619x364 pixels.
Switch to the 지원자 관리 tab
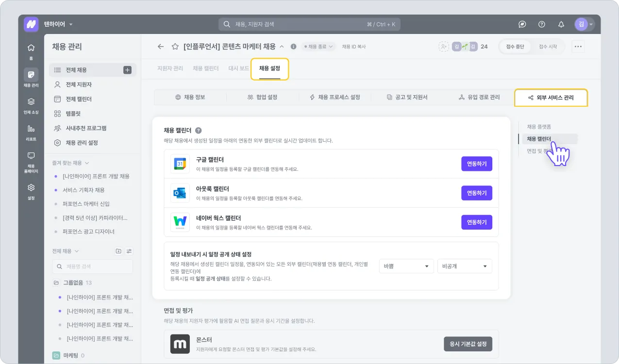170,68
